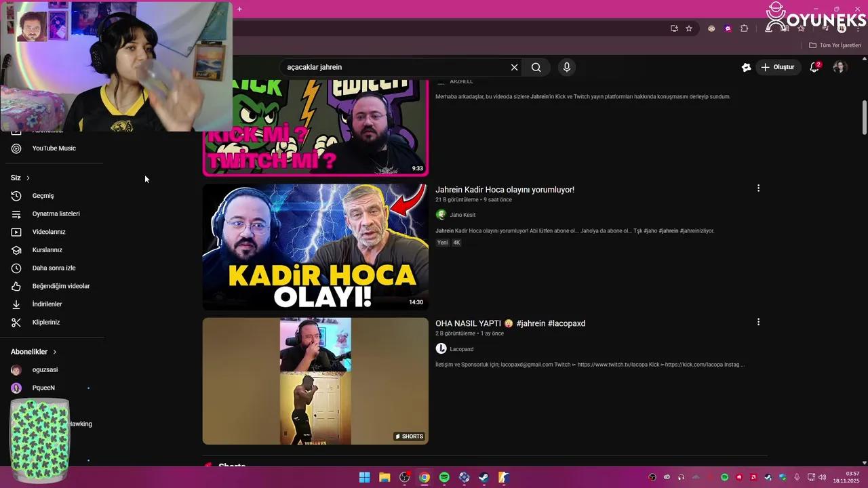Click the headphones icon in system tray
This screenshot has height=488, width=868.
[x=681, y=477]
